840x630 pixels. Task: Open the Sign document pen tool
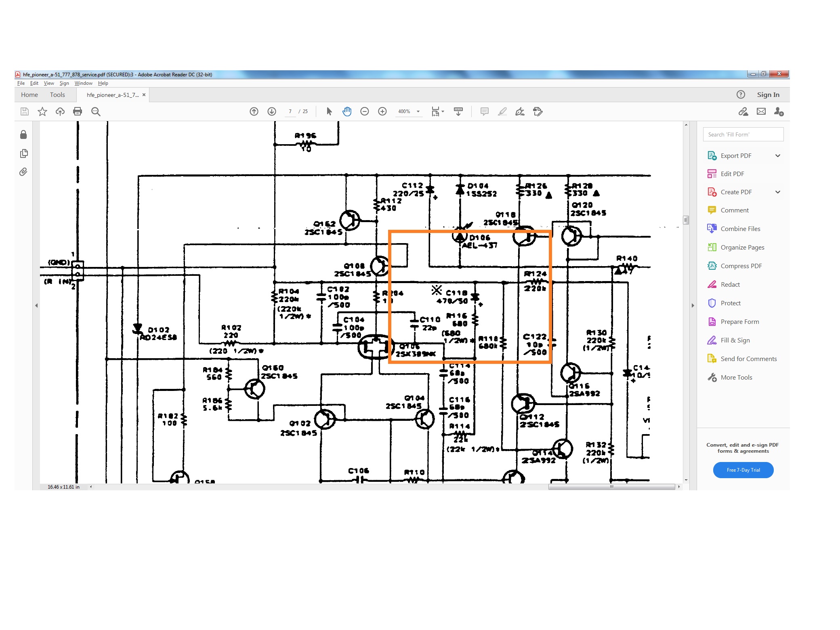(520, 111)
